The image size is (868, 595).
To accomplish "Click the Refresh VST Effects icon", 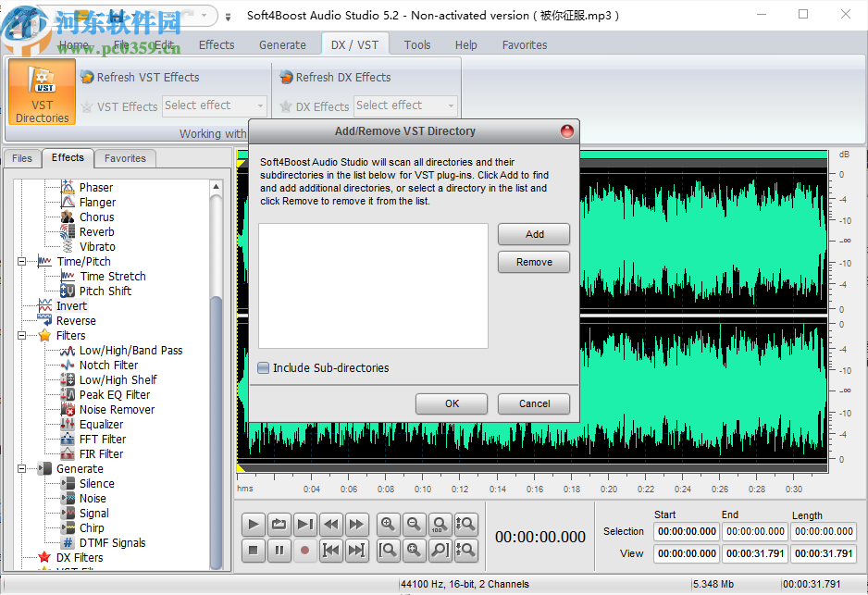I will 90,77.
